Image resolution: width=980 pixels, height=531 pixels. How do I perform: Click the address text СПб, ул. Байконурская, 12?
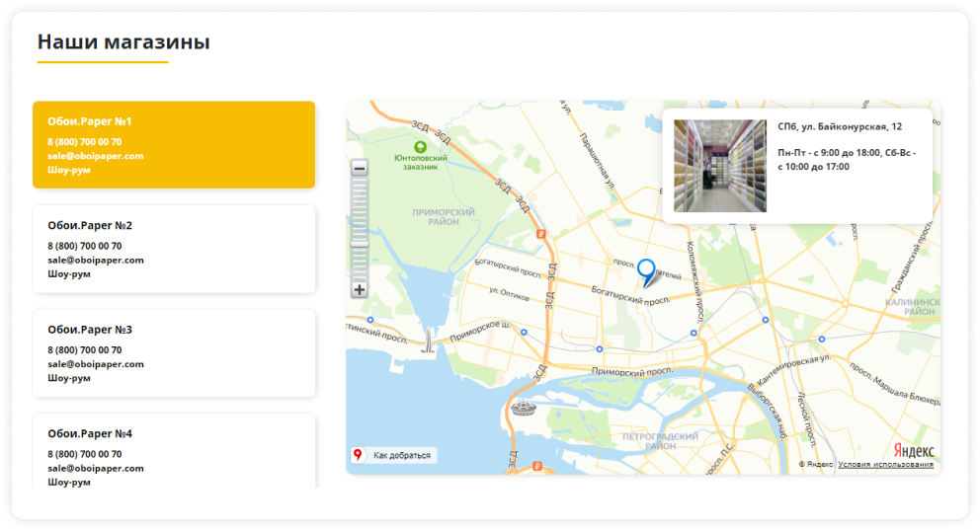(x=840, y=126)
